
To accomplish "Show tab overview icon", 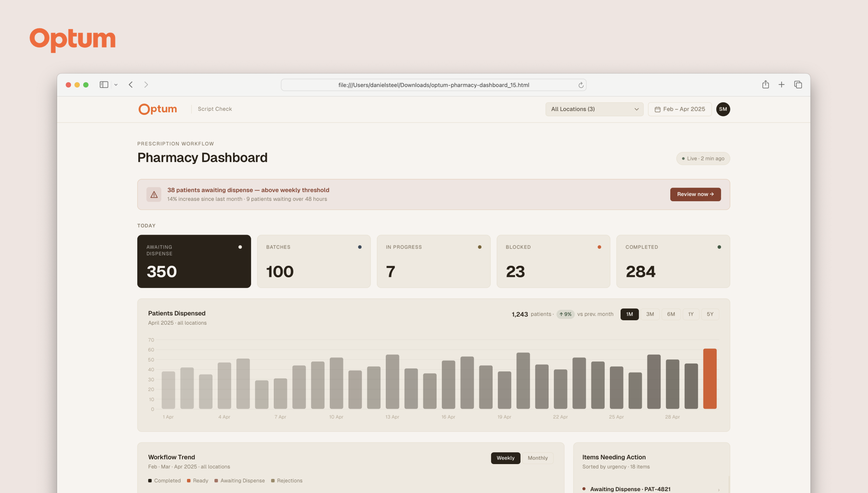I will pos(798,85).
